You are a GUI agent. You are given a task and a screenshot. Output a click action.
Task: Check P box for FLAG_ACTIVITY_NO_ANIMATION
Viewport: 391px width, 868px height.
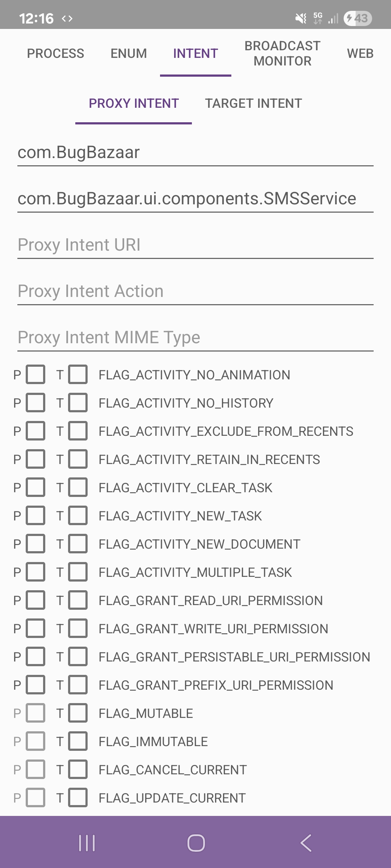(35, 375)
